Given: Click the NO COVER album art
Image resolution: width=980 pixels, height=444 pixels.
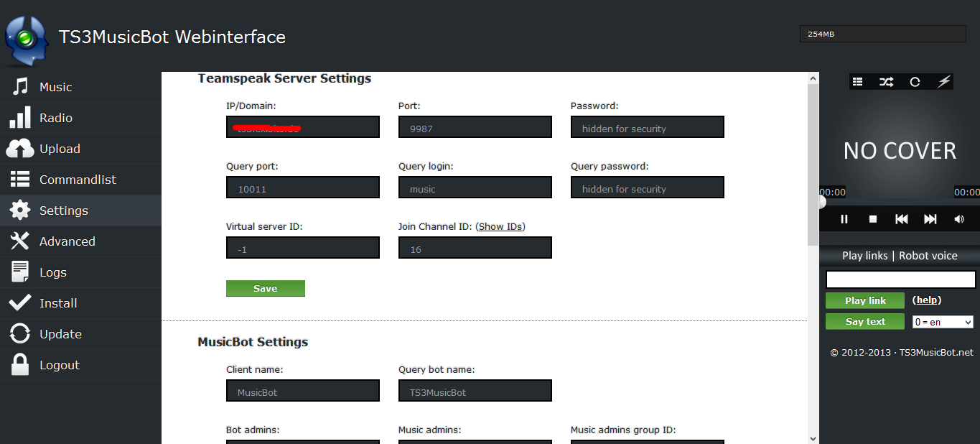Looking at the screenshot, I should coord(900,150).
